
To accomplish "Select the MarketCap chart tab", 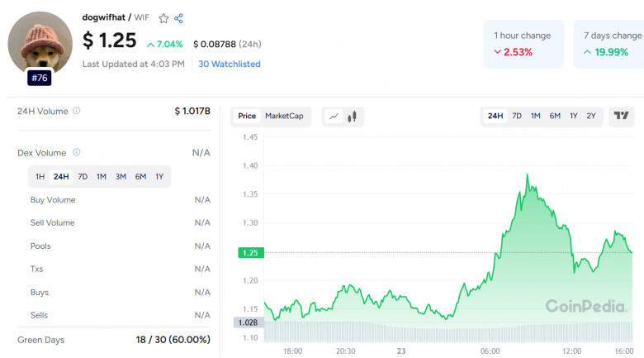I will pos(284,116).
